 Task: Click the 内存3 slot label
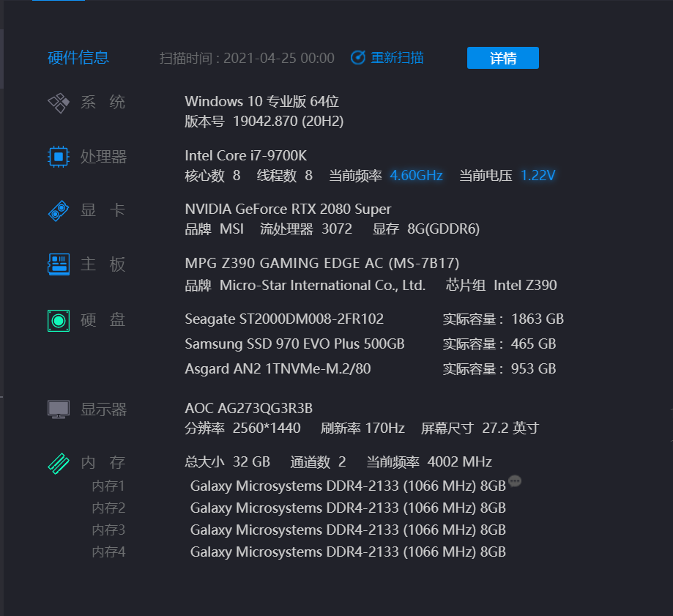(x=108, y=530)
